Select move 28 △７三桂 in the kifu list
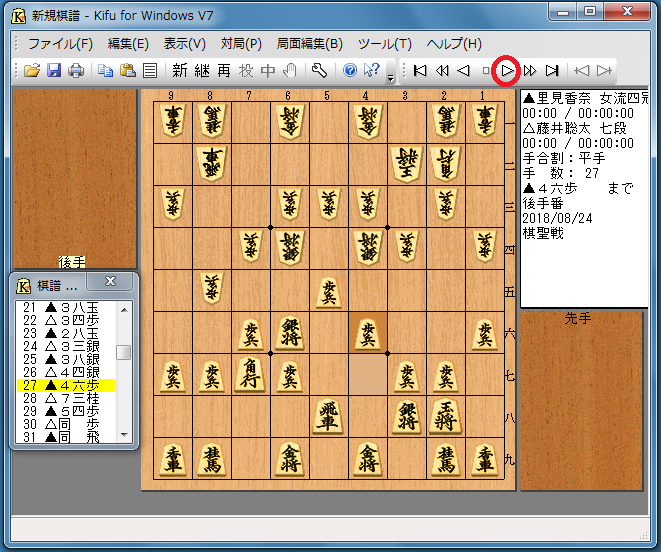This screenshot has width=661, height=552. (x=67, y=398)
